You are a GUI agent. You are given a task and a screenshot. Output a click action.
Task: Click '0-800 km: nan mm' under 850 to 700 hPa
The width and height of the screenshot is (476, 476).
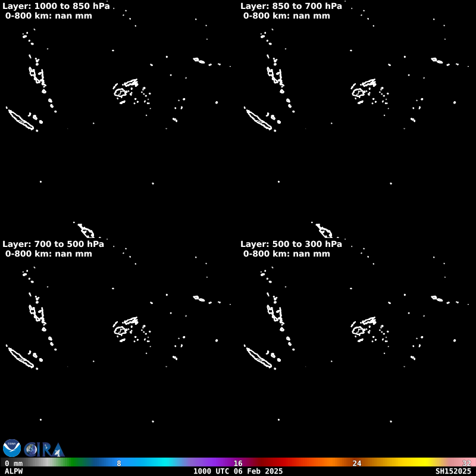tap(287, 16)
